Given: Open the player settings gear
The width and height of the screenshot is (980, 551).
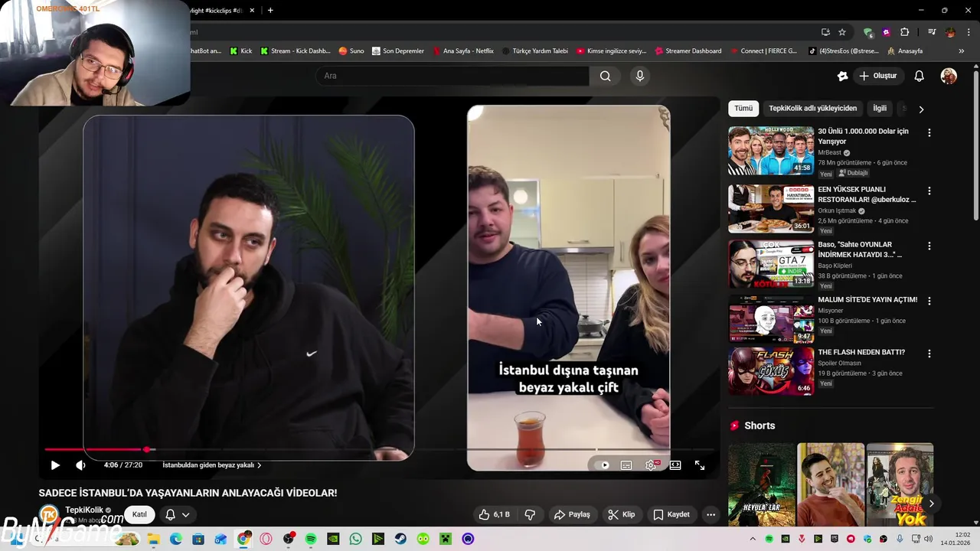Looking at the screenshot, I should (x=651, y=465).
